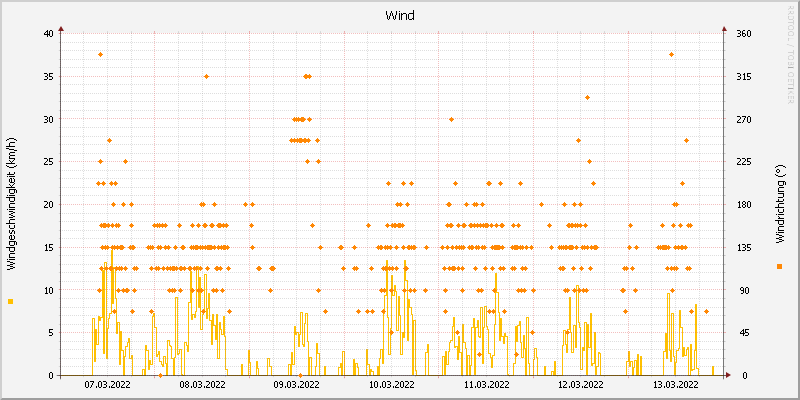
Task: Select the date label 11.03.2022
Action: (487, 385)
